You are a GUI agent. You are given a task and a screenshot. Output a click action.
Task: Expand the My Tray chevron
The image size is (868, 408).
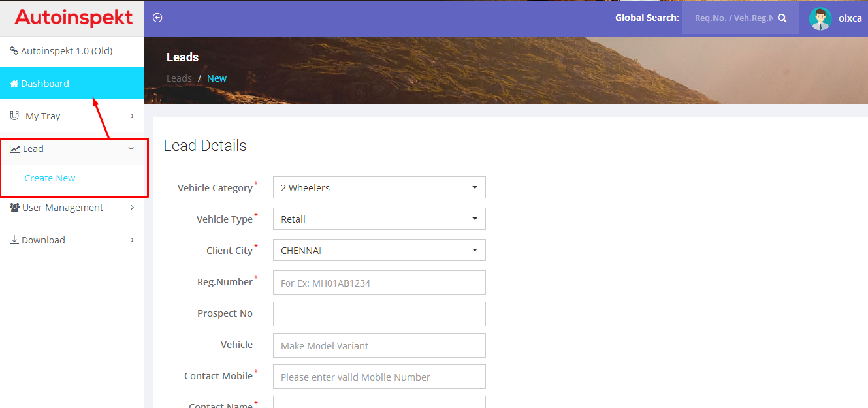pyautogui.click(x=132, y=116)
